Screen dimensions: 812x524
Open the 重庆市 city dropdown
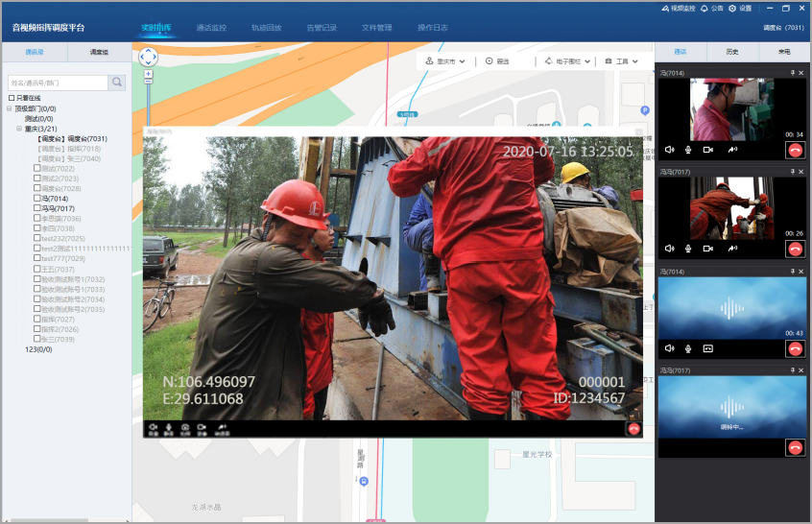(445, 61)
